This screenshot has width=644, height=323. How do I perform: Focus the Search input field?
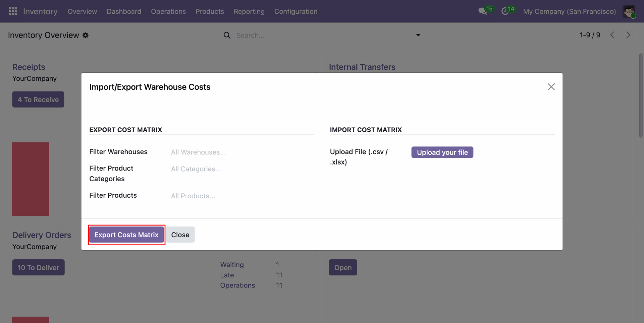pyautogui.click(x=322, y=35)
